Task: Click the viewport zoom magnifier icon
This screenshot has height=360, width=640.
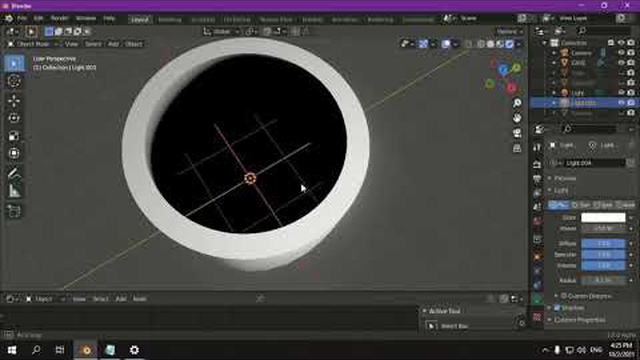Action: pyautogui.click(x=517, y=103)
